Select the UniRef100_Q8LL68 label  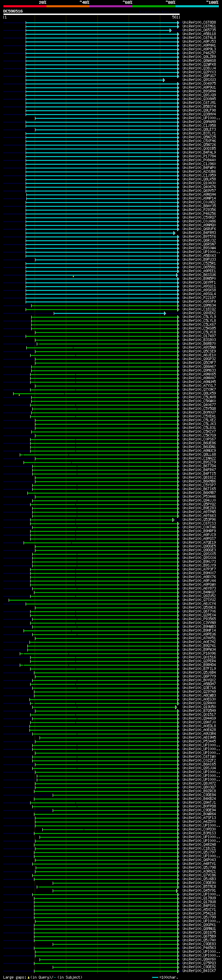tap(199, 455)
